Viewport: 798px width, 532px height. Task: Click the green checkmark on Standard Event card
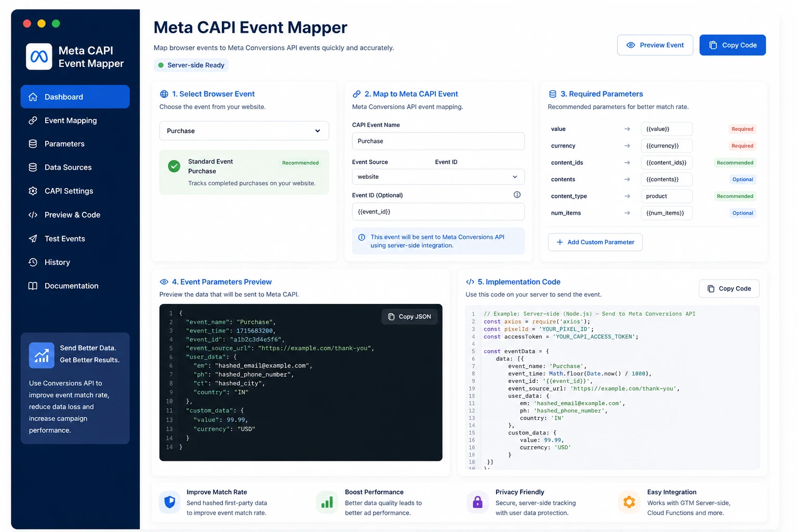[174, 166]
